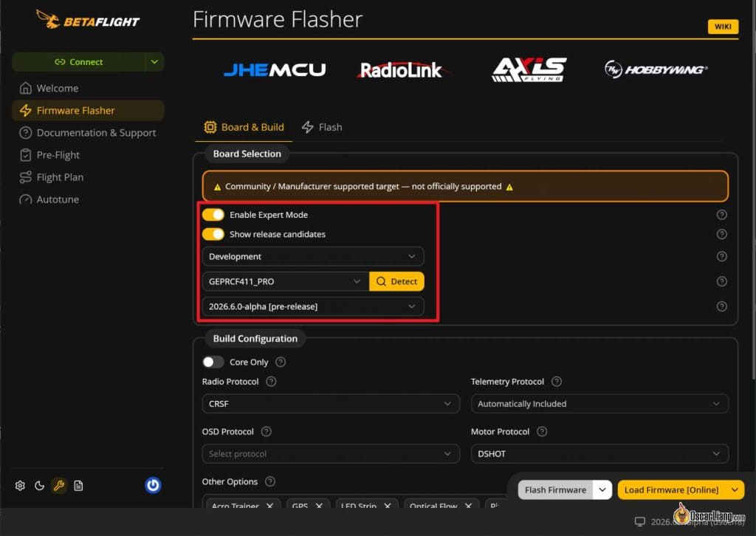Select Firmware Flasher in sidebar
This screenshot has width=756, height=536.
tap(88, 111)
